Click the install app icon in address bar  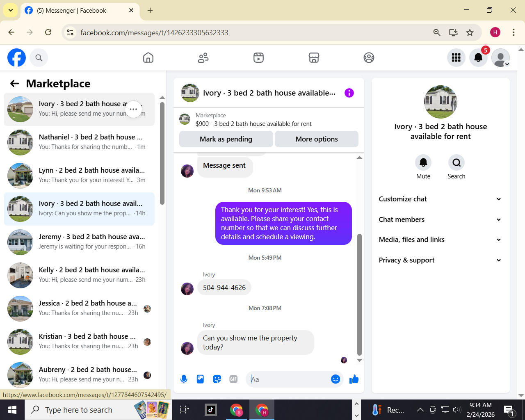pyautogui.click(x=453, y=32)
